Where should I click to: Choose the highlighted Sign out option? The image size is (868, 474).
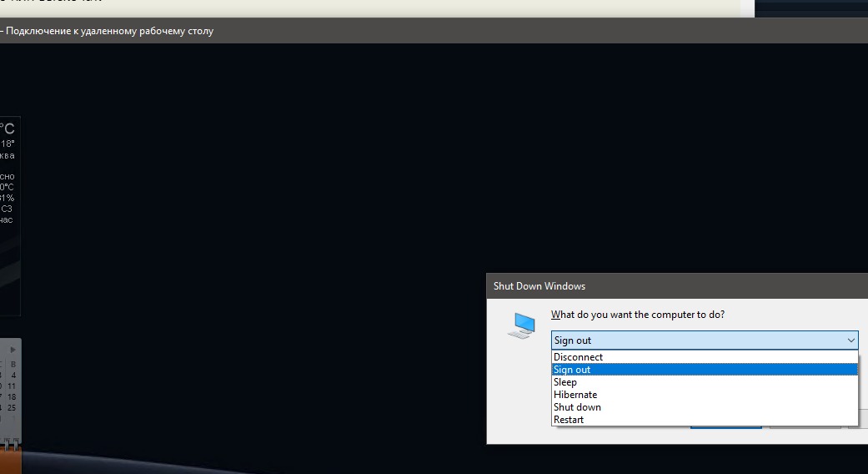coord(572,370)
